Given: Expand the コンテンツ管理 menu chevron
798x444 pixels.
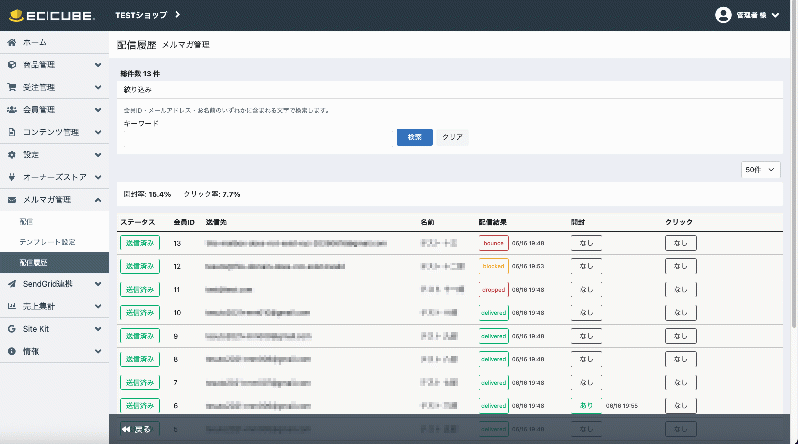Looking at the screenshot, I should [98, 132].
